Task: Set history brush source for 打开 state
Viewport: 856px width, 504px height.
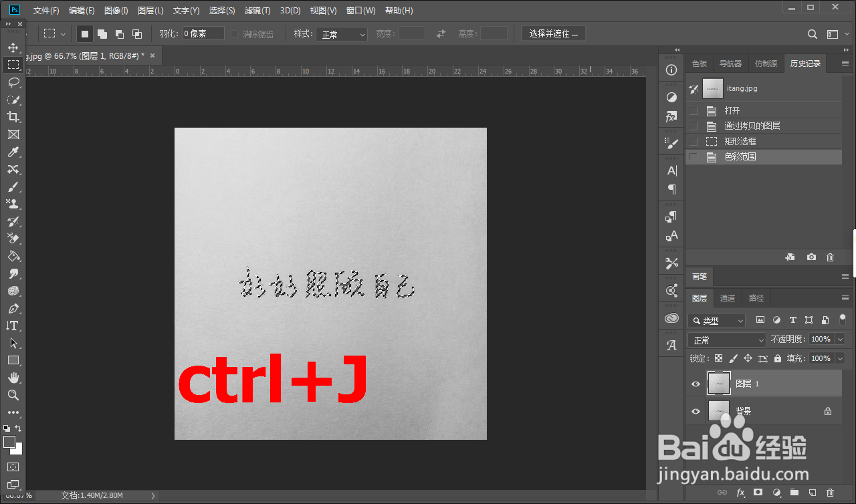Action: click(x=693, y=110)
